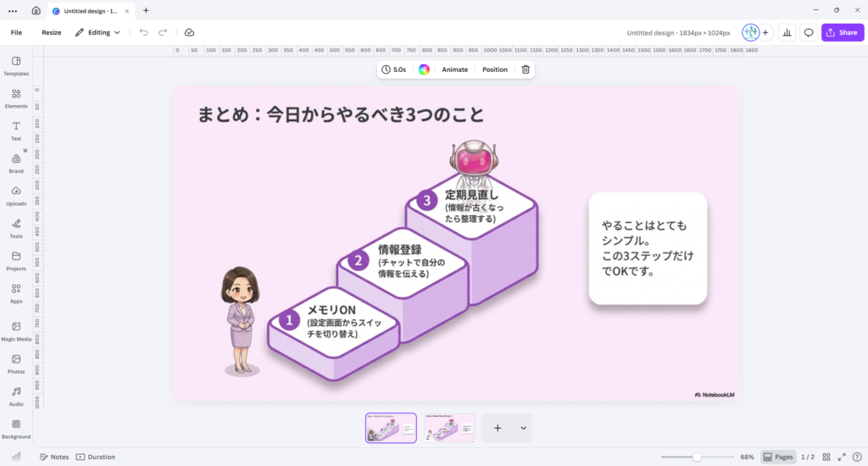868x466 pixels.
Task: Open the File menu
Action: tap(16, 32)
